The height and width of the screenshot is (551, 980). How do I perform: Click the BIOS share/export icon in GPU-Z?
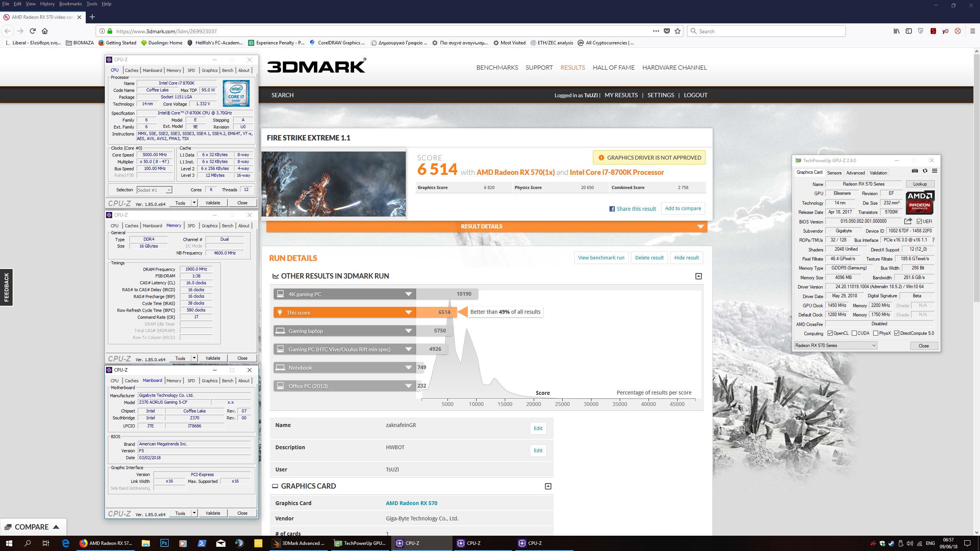[908, 221]
